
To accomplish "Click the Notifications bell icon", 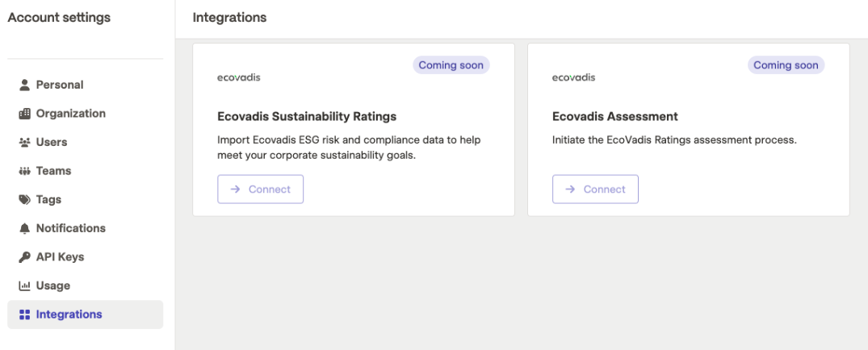I will pos(24,228).
